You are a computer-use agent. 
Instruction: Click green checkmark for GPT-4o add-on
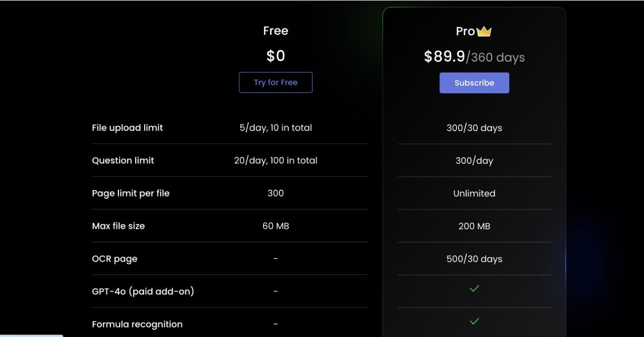474,289
